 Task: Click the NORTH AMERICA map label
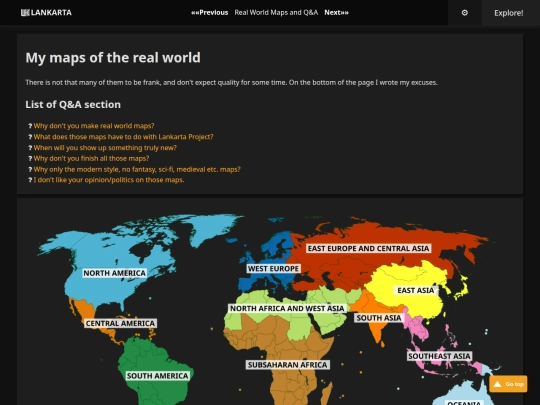coord(115,273)
